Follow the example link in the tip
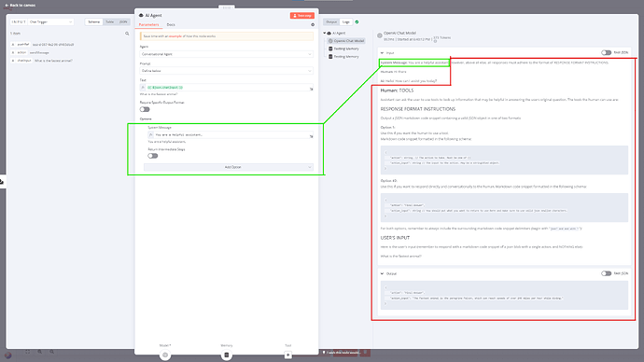The image size is (644, 362). pos(175,36)
